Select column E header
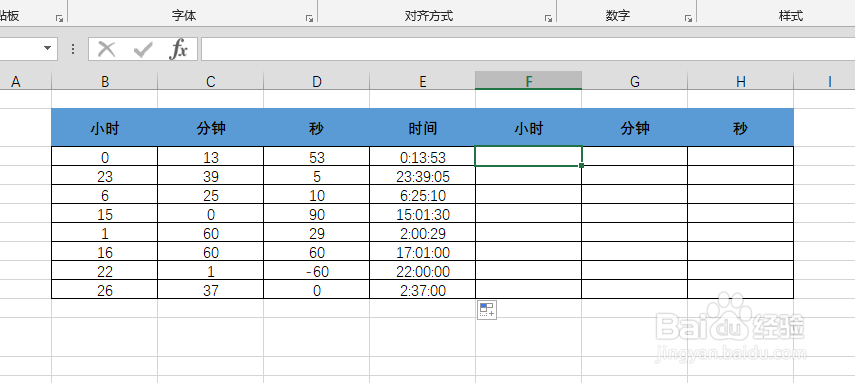 point(423,81)
